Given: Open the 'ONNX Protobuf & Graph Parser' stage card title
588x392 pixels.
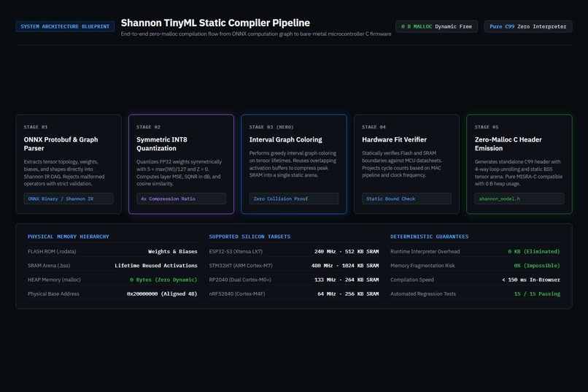Looking at the screenshot, I should pyautogui.click(x=61, y=144).
